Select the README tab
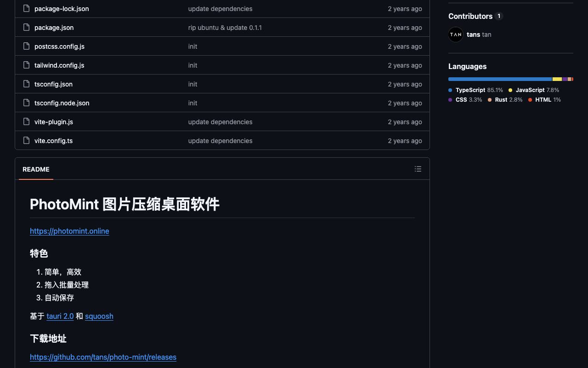588x368 pixels. tap(36, 169)
